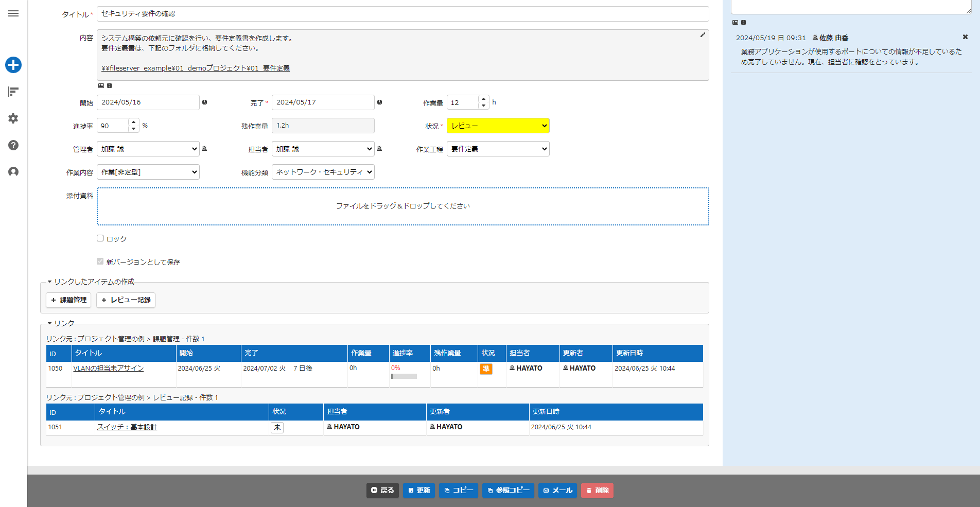Click the メール button

558,491
